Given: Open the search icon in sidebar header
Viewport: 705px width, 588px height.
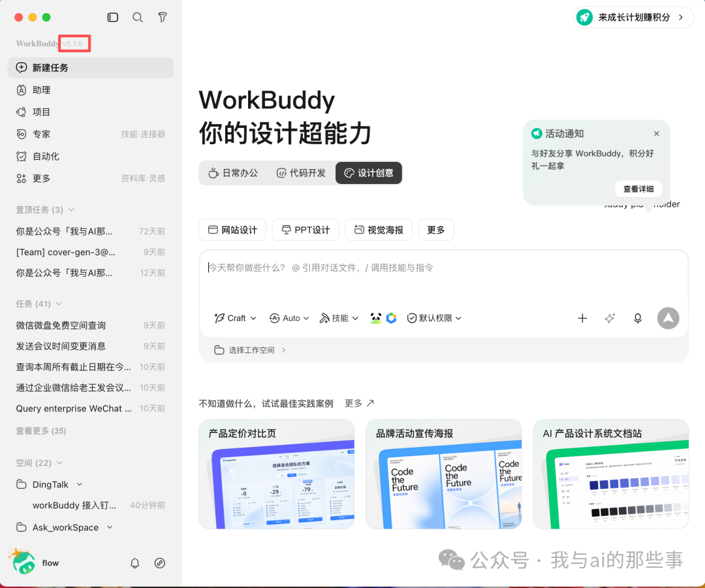Looking at the screenshot, I should point(138,18).
